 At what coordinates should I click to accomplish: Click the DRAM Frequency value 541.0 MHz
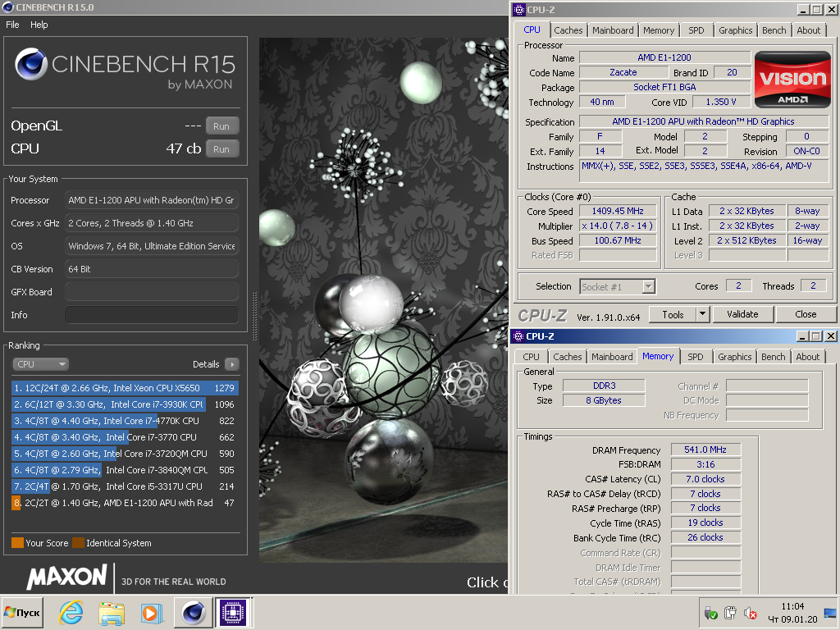click(705, 450)
